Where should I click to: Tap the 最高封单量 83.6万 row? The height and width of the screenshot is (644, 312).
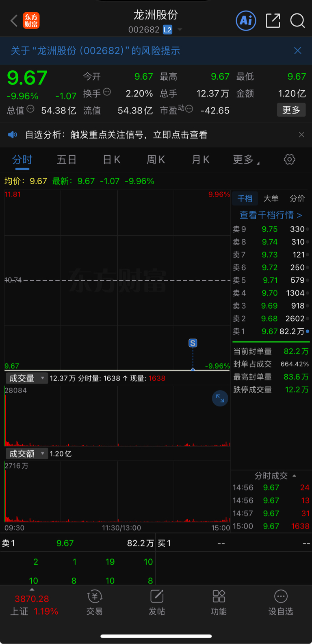pyautogui.click(x=271, y=377)
